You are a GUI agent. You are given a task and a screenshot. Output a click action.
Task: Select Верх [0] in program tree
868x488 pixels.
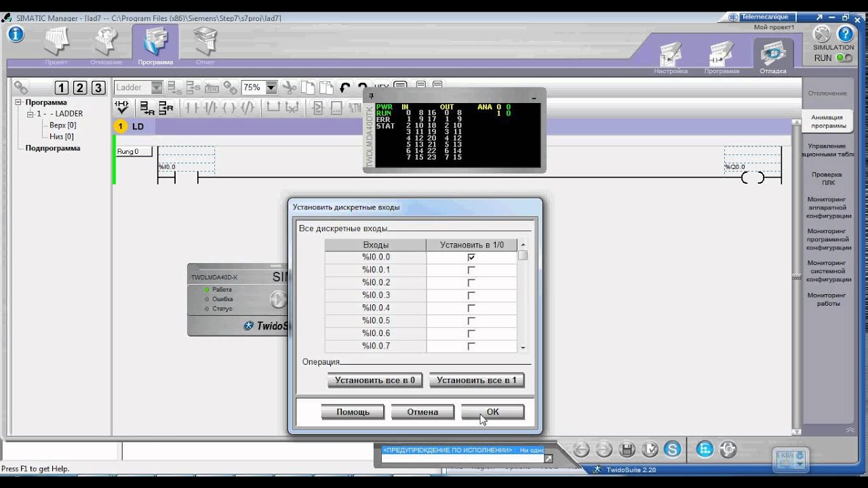62,125
